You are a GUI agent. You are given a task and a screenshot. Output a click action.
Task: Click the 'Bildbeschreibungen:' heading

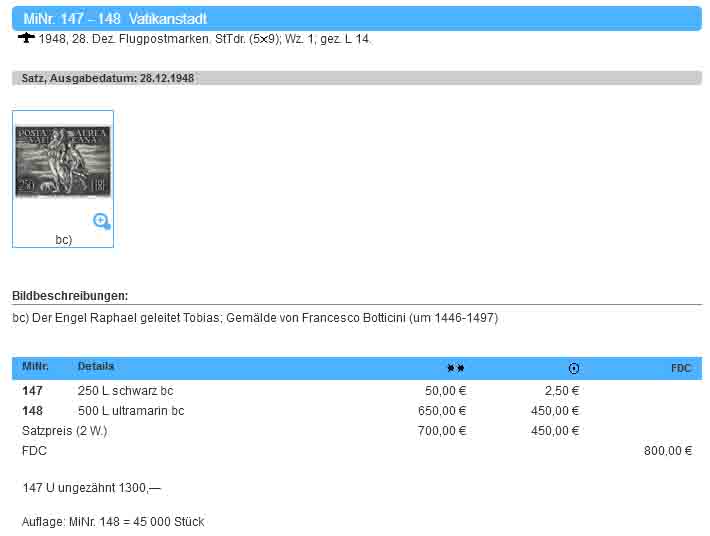[x=70, y=296]
